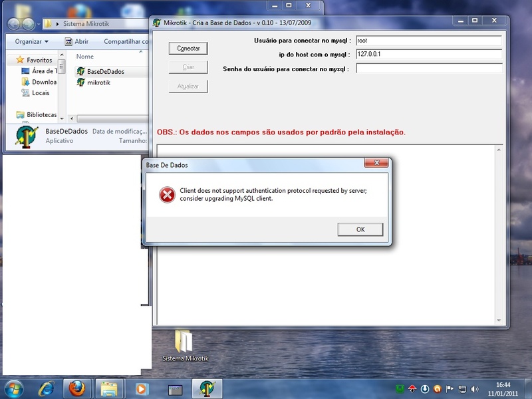
Task: Click the Criar button
Action: [x=188, y=67]
